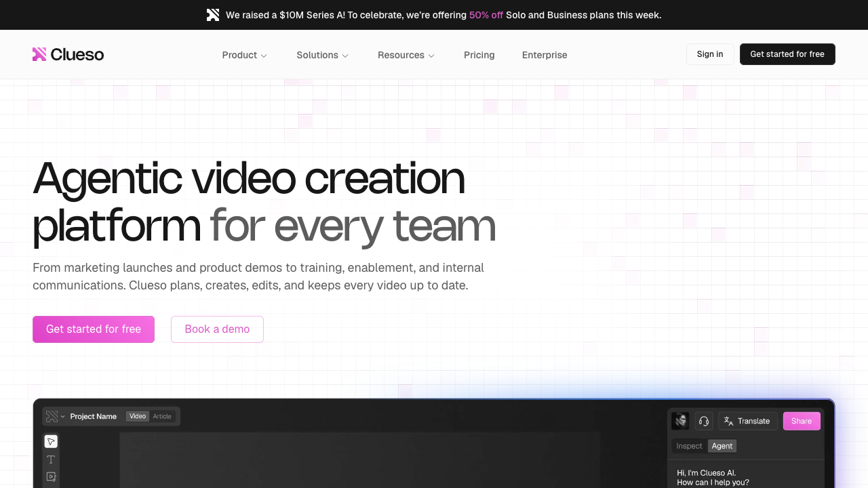Expand the Solutions dropdown menu
868x488 pixels.
click(323, 55)
